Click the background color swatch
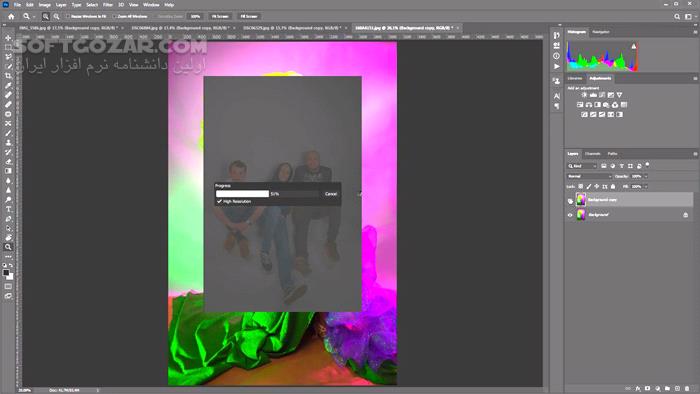This screenshot has height=394, width=700. click(x=10, y=277)
